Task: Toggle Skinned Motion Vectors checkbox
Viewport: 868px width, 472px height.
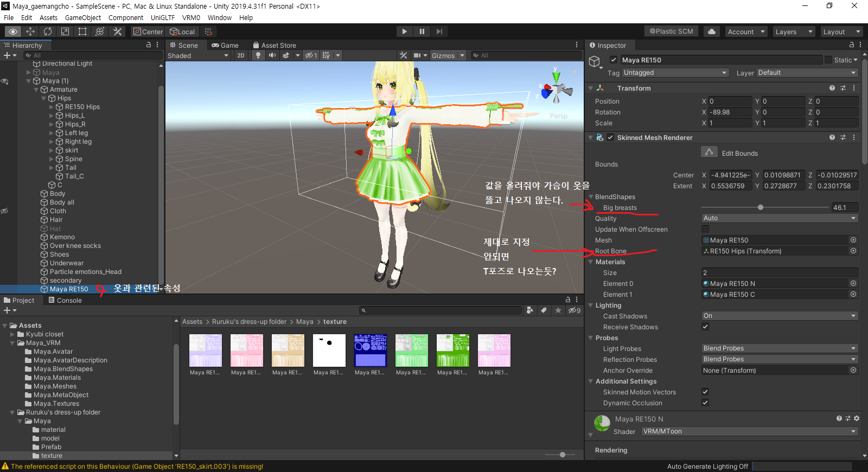Action: point(705,392)
